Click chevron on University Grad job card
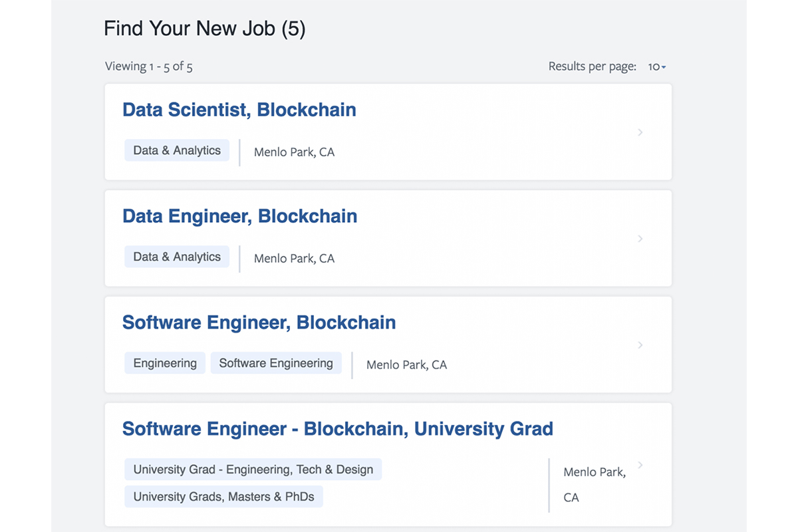The width and height of the screenshot is (798, 532). pyautogui.click(x=640, y=465)
